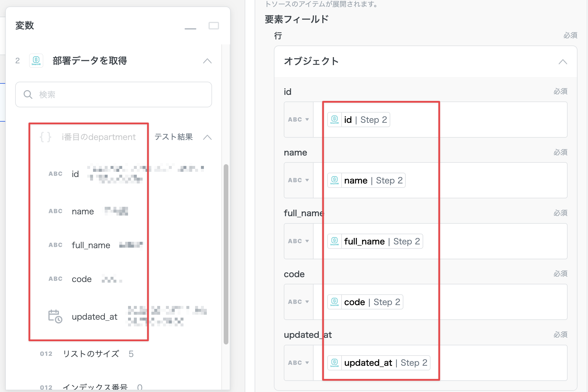Click the SmartHR icon in full_name pill
The image size is (588, 392).
pyautogui.click(x=335, y=241)
